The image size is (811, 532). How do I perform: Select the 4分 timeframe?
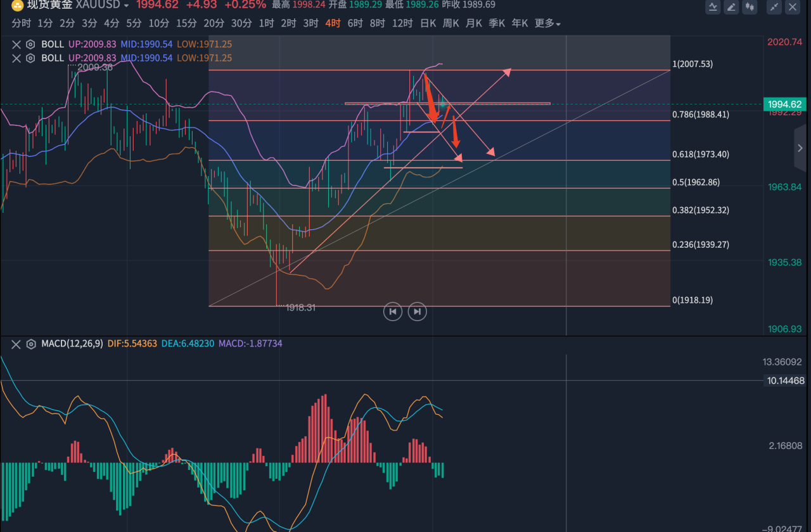[112, 23]
